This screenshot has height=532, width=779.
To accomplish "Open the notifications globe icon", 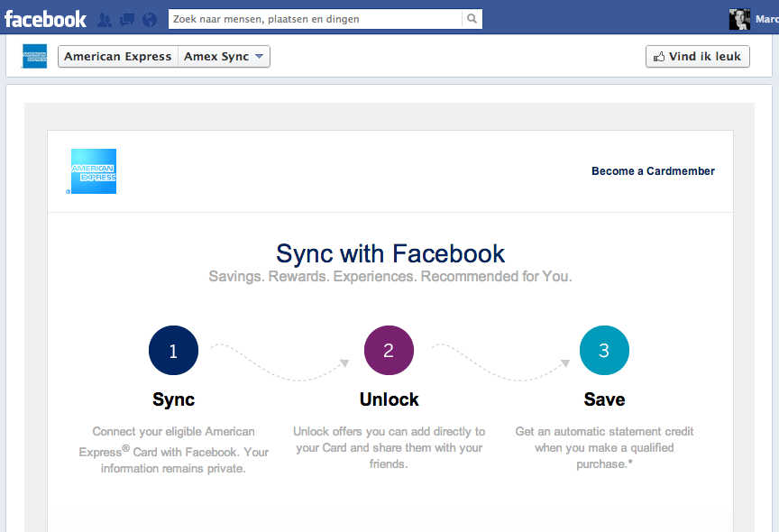I will click(x=150, y=20).
